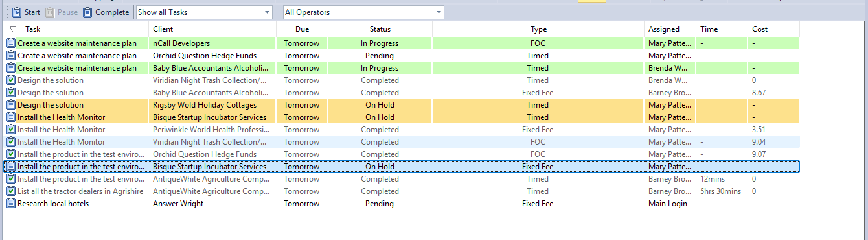Click the clipboard icon of nCall Developers task
The image size is (868, 240).
(x=11, y=43)
